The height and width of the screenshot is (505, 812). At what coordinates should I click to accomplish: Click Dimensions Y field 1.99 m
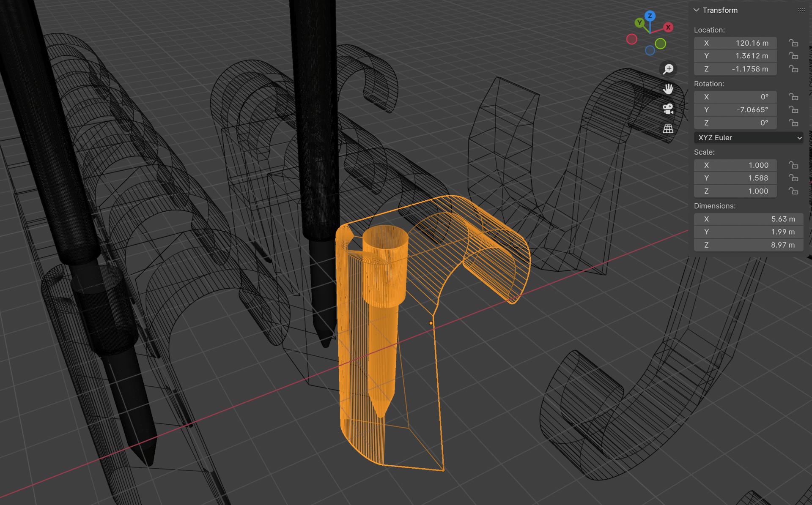[749, 232]
